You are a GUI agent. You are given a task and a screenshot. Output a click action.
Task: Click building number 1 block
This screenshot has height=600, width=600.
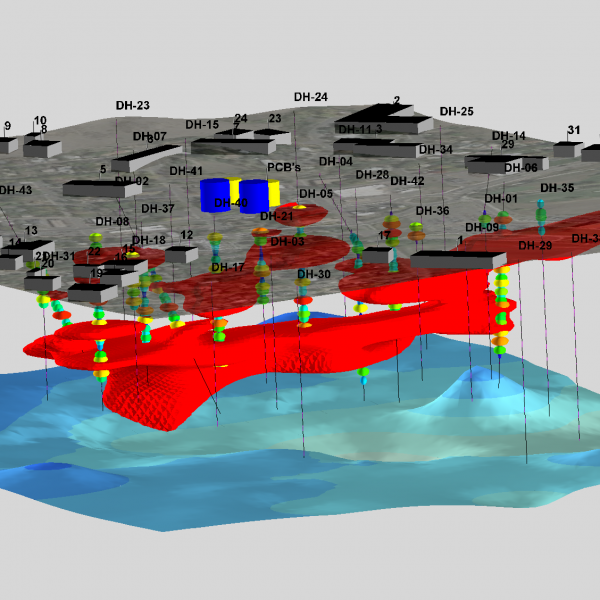click(x=455, y=260)
